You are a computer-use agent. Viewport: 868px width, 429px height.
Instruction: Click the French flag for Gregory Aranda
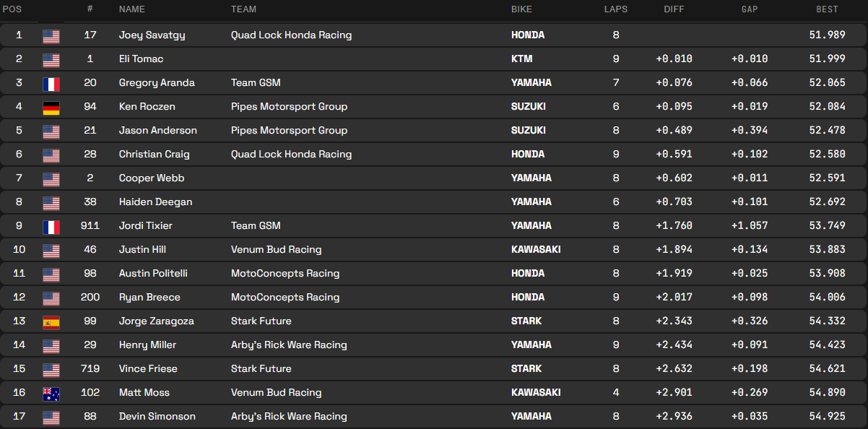[51, 83]
